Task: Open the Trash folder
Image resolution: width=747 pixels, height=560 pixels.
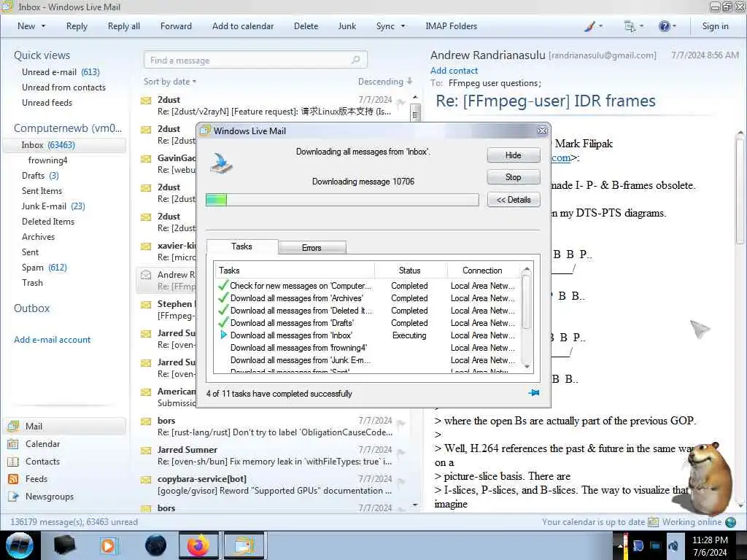Action: click(x=32, y=282)
